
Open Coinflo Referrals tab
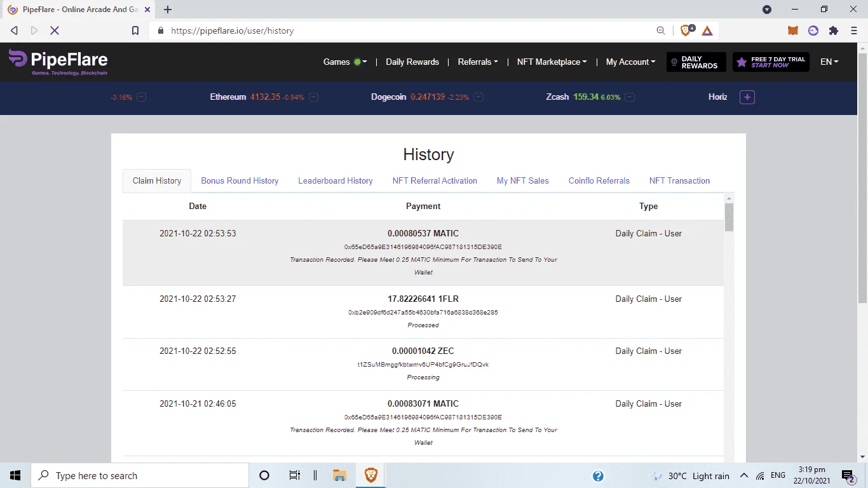(x=599, y=180)
